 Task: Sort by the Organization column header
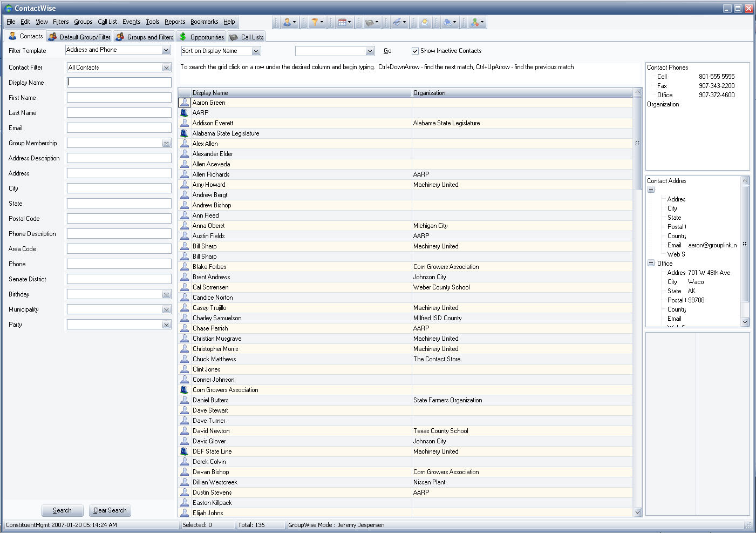(x=522, y=93)
